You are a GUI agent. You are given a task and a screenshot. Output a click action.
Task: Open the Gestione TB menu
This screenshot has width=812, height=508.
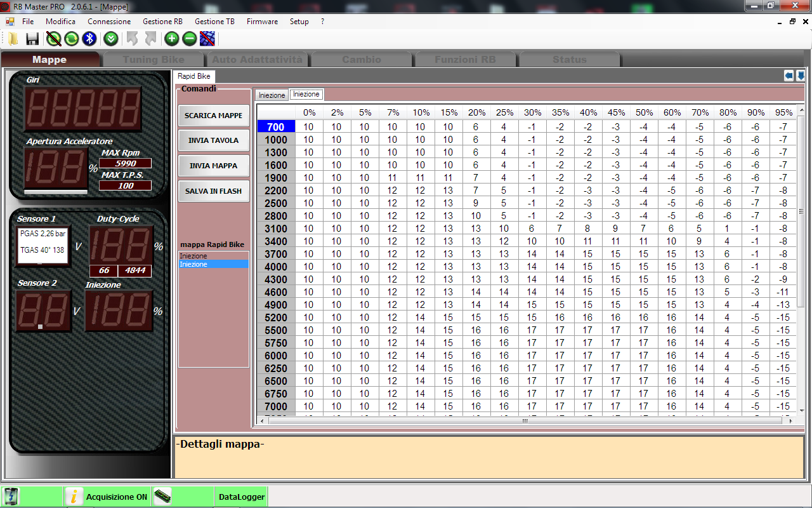(214, 21)
